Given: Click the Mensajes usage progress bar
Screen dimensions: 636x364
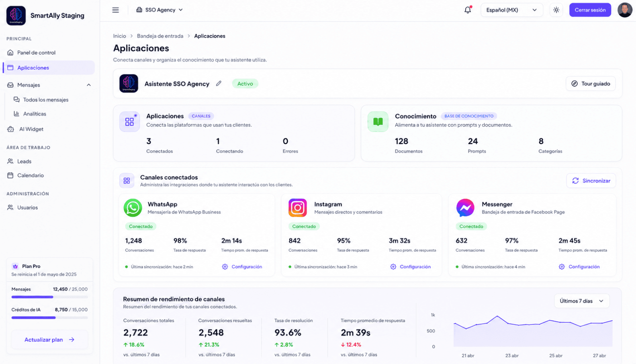Looking at the screenshot, I should [50, 297].
